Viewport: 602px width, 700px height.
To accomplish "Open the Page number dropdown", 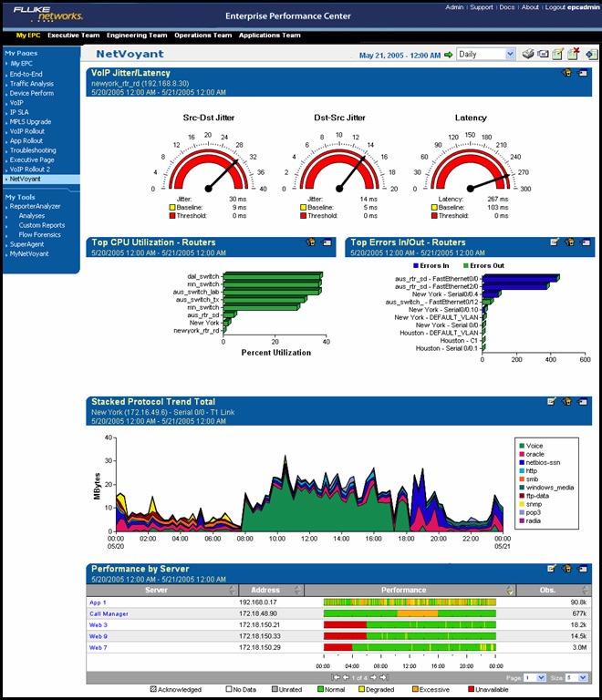I will 535,678.
